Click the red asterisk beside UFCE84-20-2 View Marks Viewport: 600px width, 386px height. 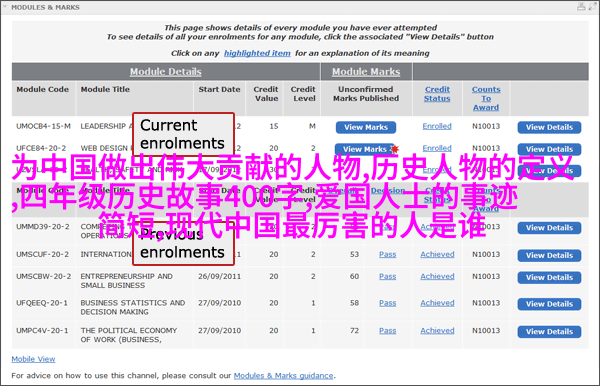point(395,149)
